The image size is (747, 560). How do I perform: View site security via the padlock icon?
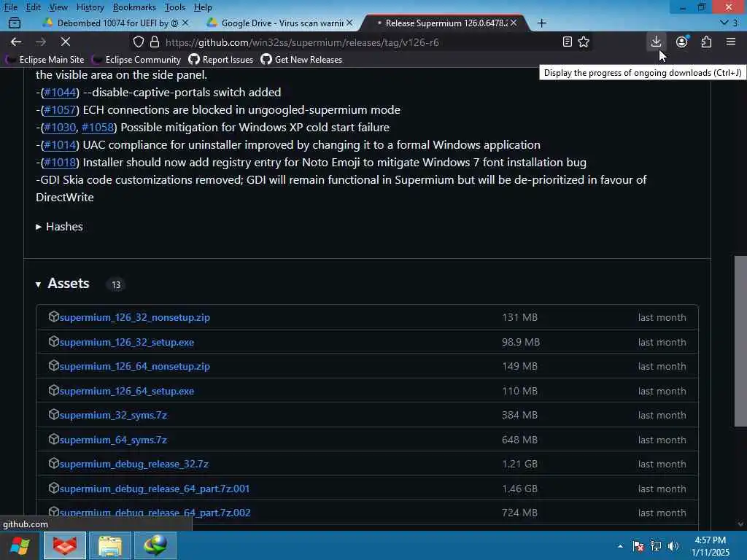[155, 42]
